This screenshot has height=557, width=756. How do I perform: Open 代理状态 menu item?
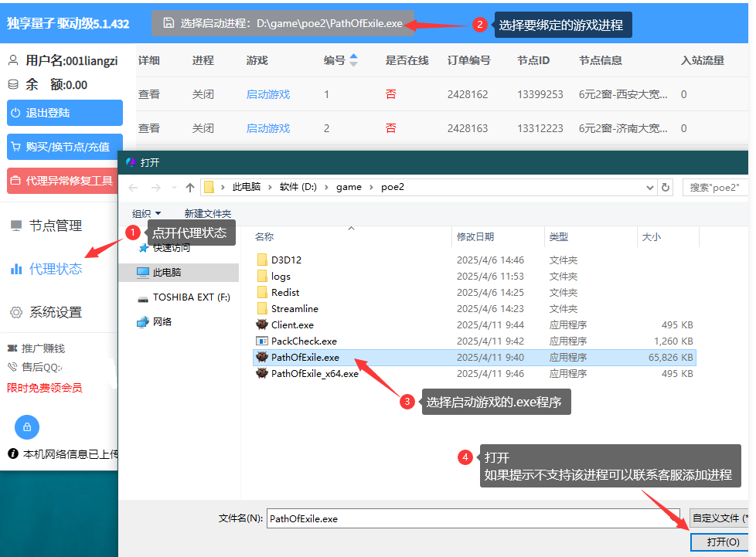[56, 269]
